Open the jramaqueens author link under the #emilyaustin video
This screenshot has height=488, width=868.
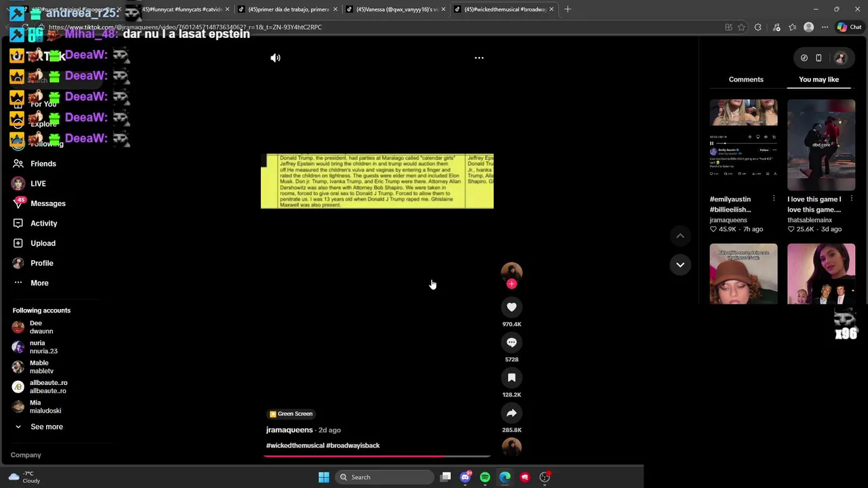[728, 220]
